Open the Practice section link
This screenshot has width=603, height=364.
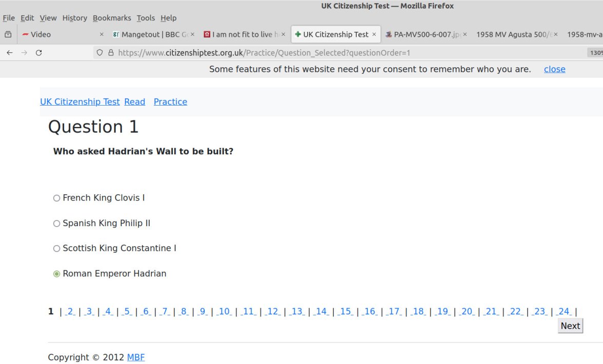(170, 102)
